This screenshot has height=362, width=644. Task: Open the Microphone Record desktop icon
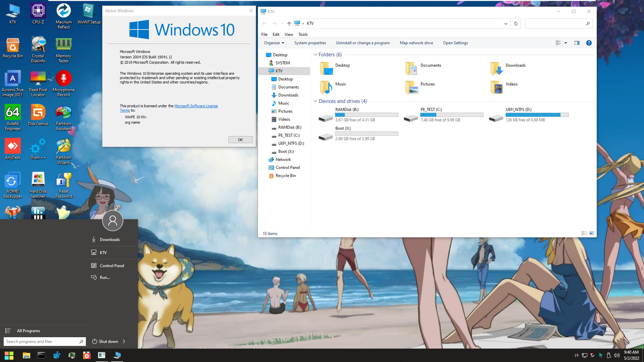click(x=63, y=83)
